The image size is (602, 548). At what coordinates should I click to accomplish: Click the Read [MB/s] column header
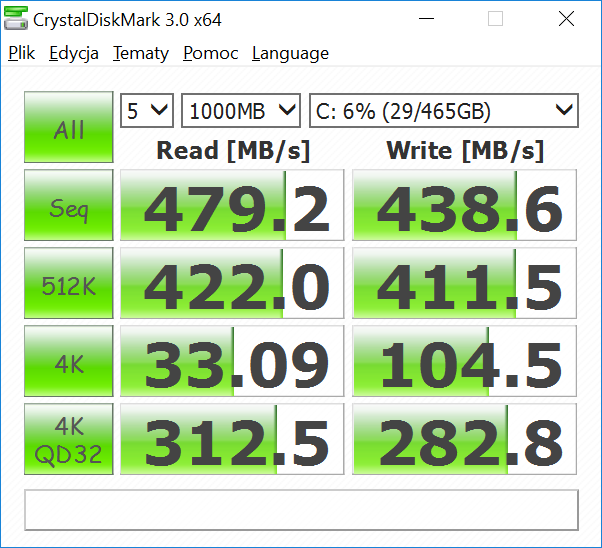(x=233, y=151)
